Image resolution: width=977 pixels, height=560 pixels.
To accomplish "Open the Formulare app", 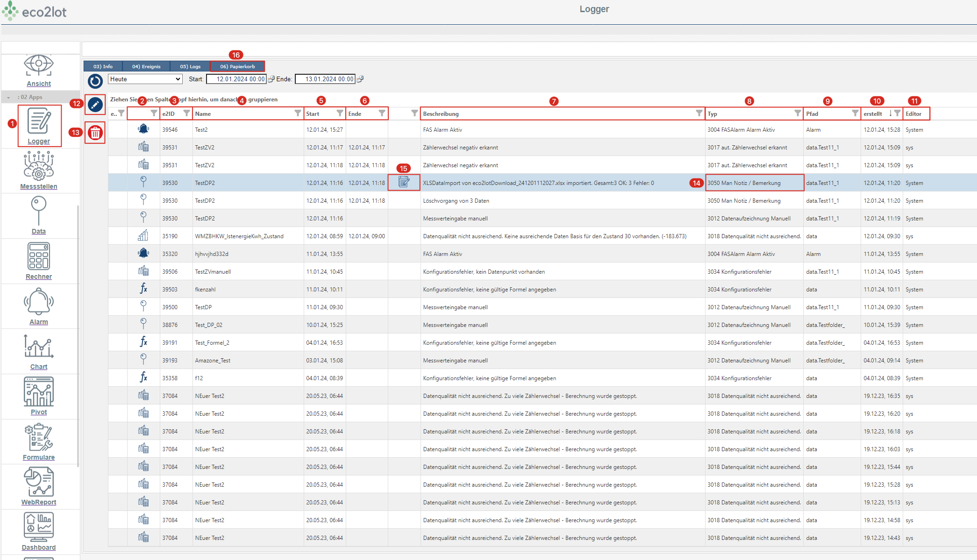I will pos(39,437).
